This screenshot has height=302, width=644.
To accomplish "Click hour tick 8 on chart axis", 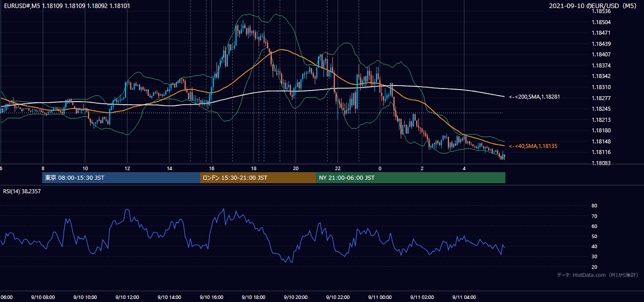I will pos(43,168).
